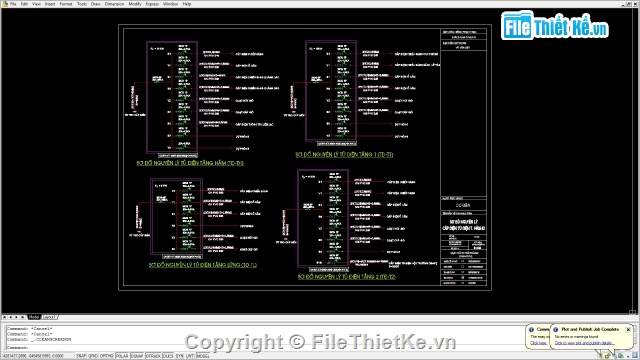The width and height of the screenshot is (640, 360).
Task: Toggle SNAP mode in status bar
Action: pos(81,356)
